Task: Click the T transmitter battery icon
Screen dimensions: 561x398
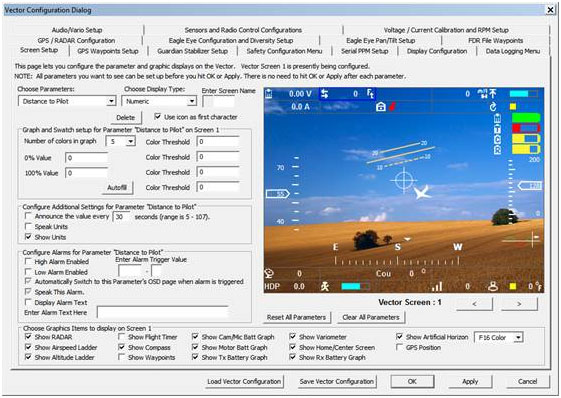Action: point(497,128)
